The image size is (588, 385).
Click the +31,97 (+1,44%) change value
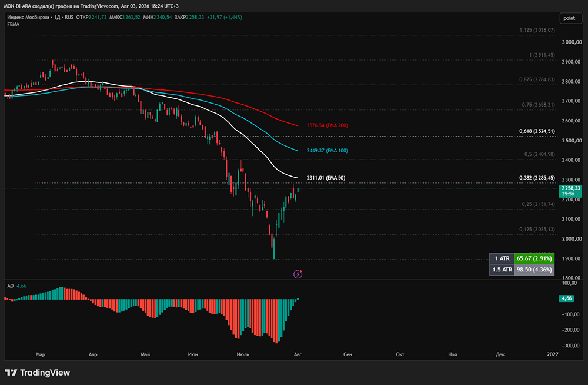point(225,17)
